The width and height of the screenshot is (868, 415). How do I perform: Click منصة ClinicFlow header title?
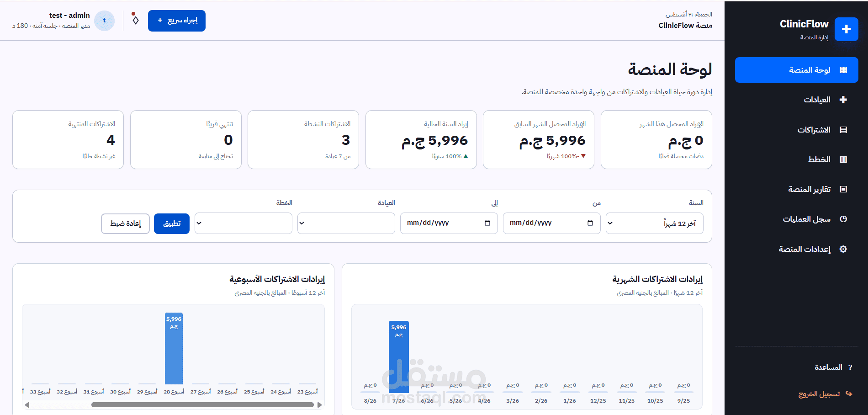click(x=685, y=26)
